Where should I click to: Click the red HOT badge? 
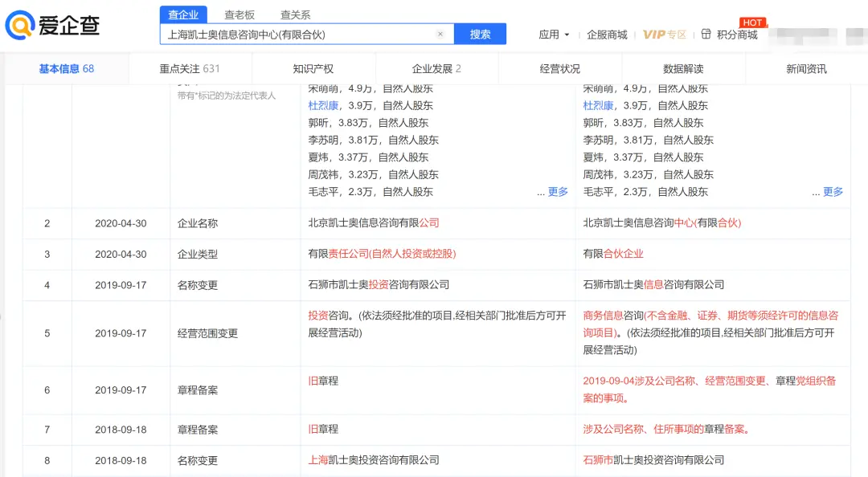[752, 22]
